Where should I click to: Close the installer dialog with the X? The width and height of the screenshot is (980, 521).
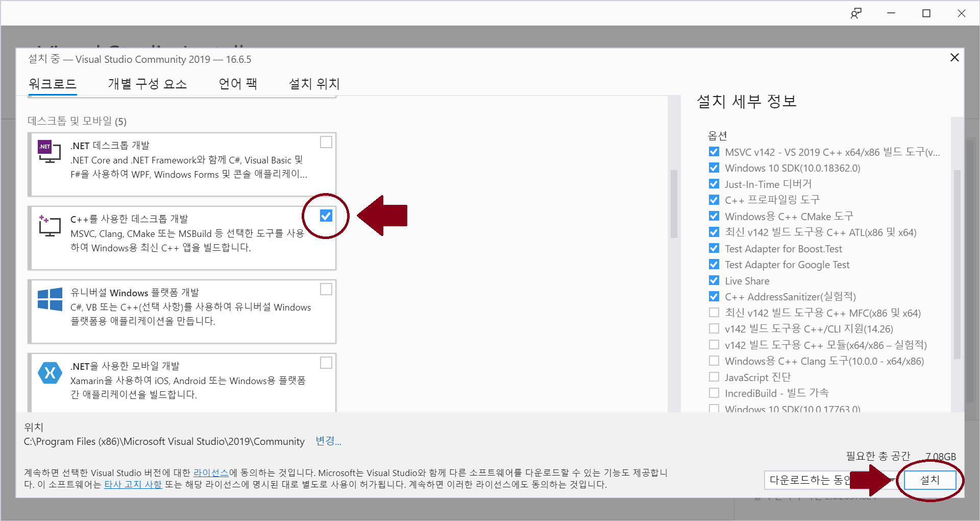pos(954,58)
